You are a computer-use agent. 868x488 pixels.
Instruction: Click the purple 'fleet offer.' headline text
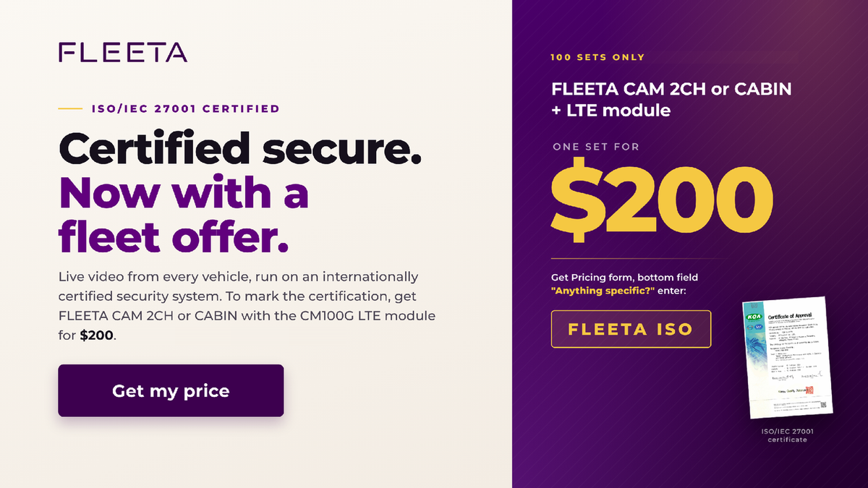pyautogui.click(x=174, y=236)
